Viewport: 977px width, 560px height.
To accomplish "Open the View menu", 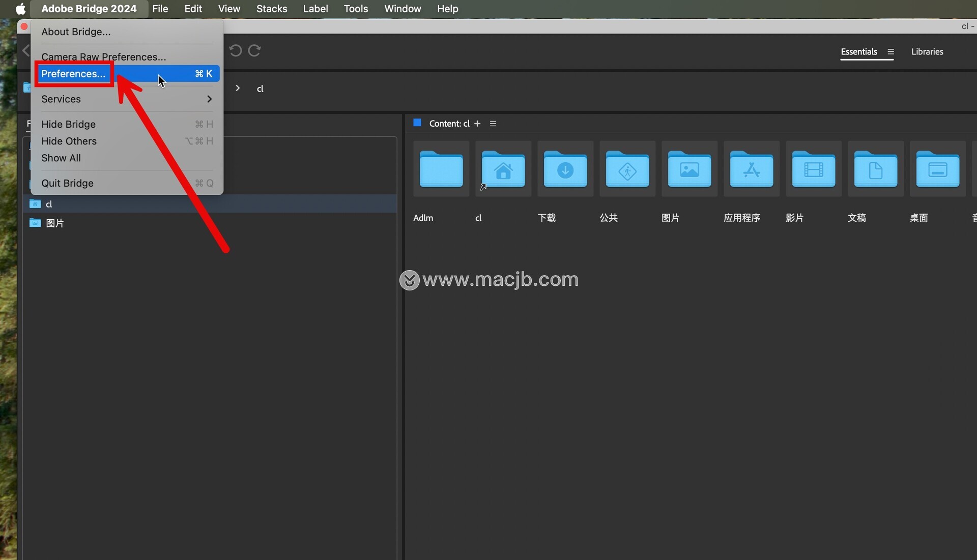I will [x=229, y=9].
